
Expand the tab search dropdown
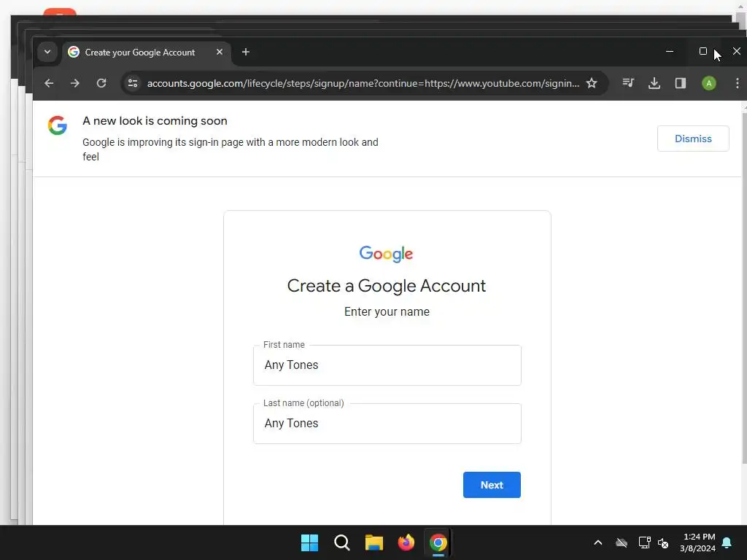click(47, 52)
